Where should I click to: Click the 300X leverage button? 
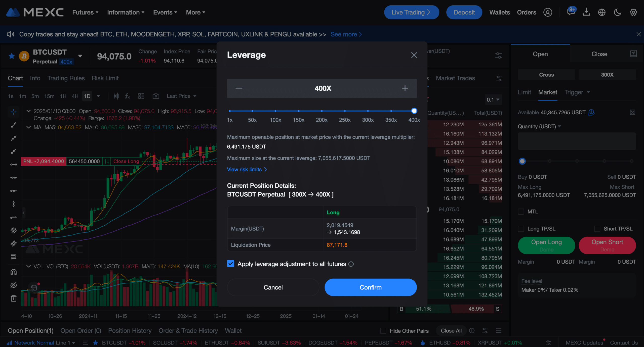coord(607,75)
